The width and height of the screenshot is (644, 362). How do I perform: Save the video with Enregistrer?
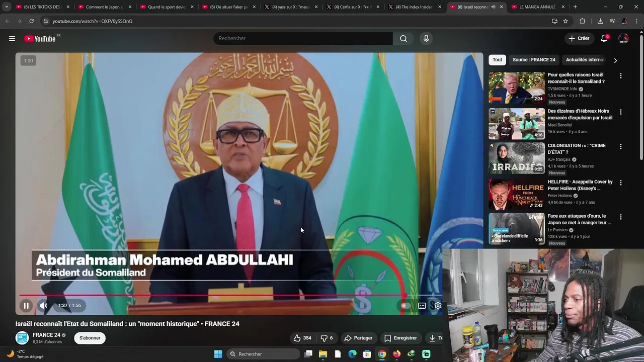click(400, 338)
